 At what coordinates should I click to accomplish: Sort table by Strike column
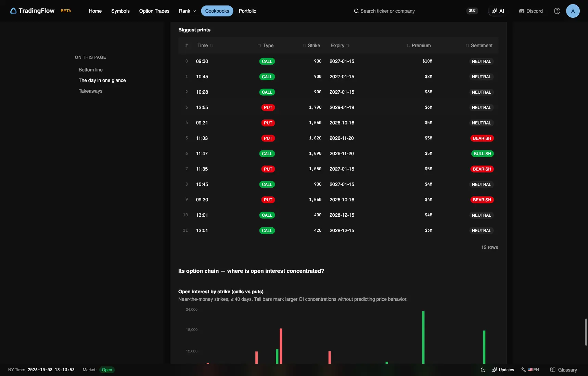pos(311,45)
